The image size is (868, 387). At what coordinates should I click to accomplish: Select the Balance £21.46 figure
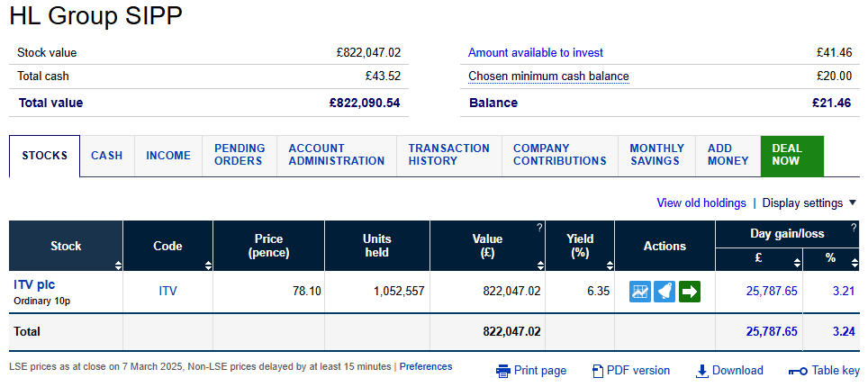(x=832, y=103)
